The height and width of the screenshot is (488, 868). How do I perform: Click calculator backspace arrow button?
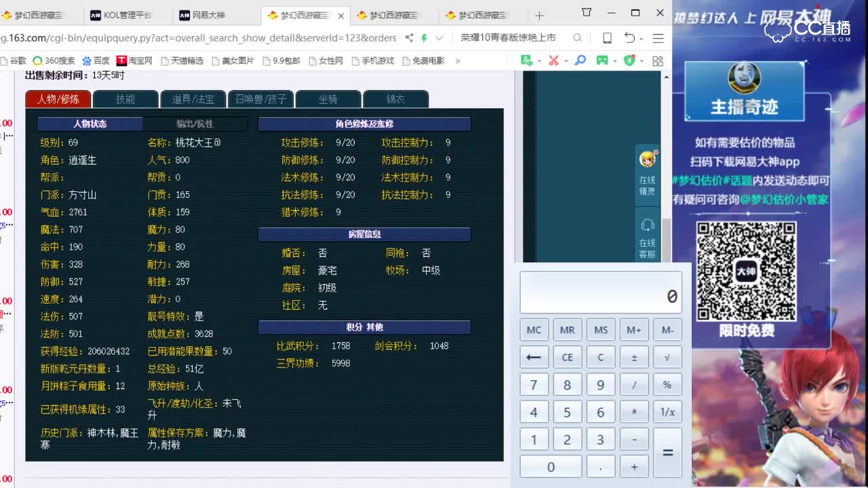[534, 357]
